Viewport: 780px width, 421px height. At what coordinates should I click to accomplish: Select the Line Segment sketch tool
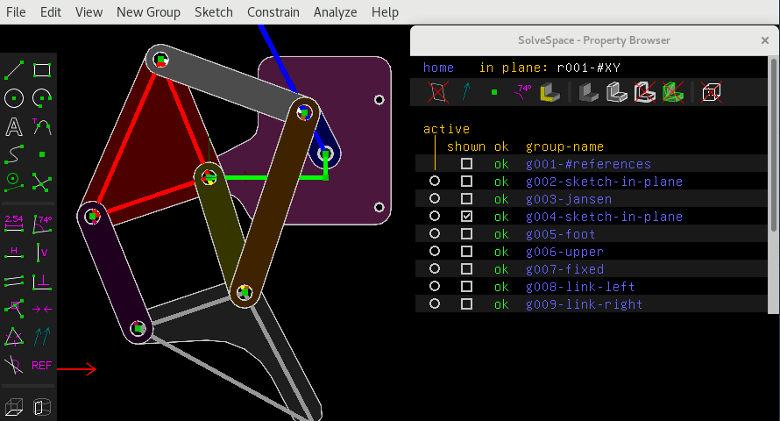pyautogui.click(x=14, y=71)
